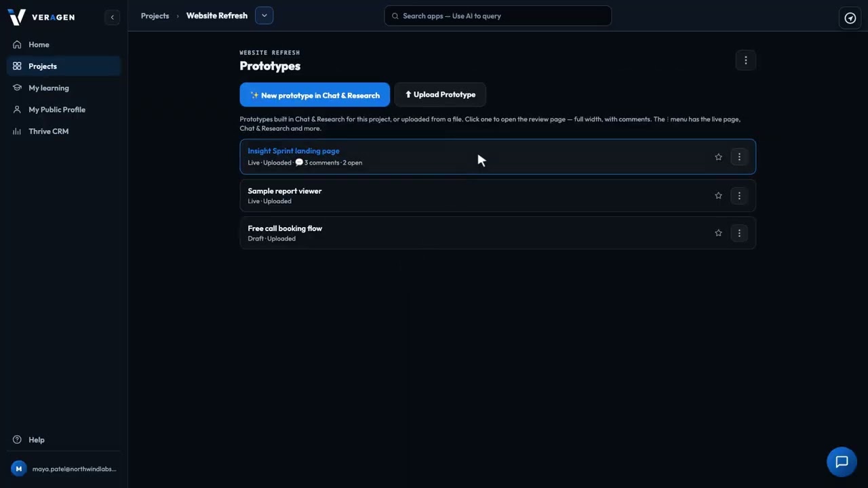Viewport: 868px width, 488px height.
Task: Collapse the sidebar with the chevron button
Action: 113,17
